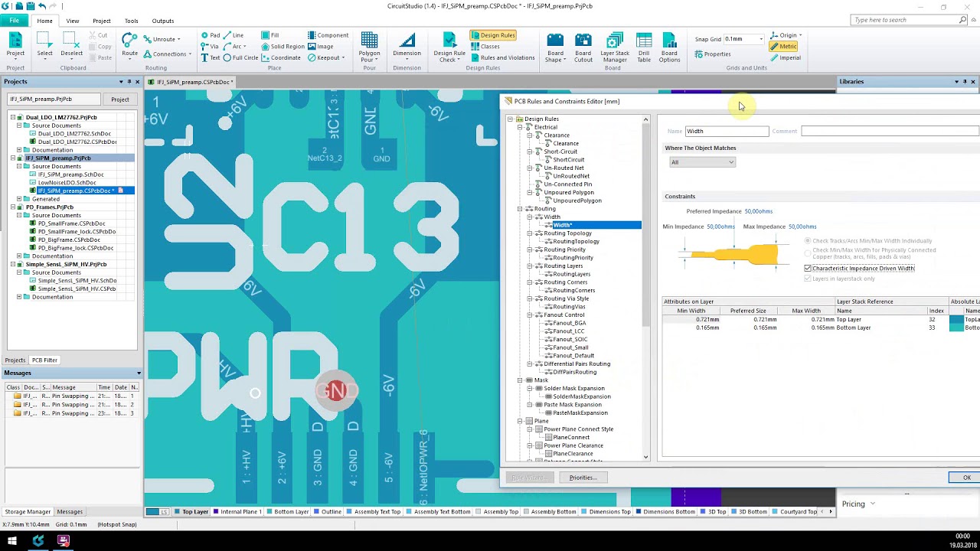Open Grid Properties

coord(713,54)
